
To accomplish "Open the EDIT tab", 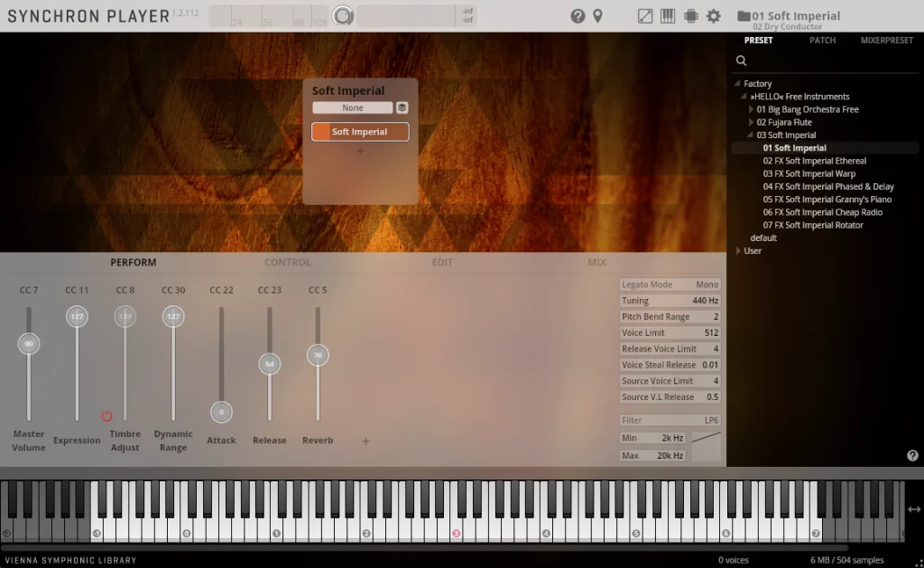I will click(x=442, y=263).
